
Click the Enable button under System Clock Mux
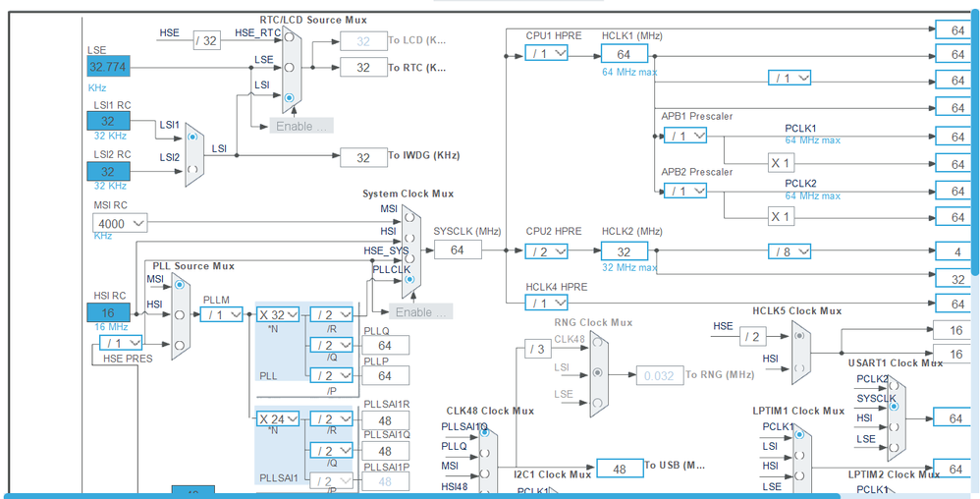tap(421, 311)
